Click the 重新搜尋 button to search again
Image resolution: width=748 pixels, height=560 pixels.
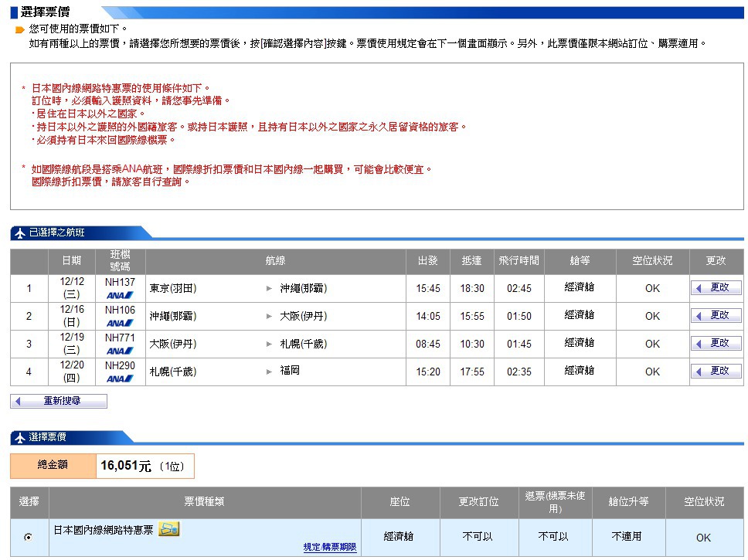[59, 402]
